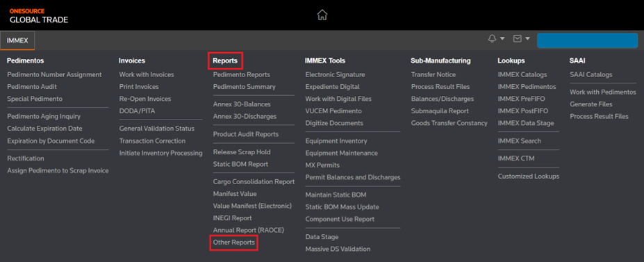Open the mail envelope icon
This screenshot has height=262, width=644.
pos(518,39)
